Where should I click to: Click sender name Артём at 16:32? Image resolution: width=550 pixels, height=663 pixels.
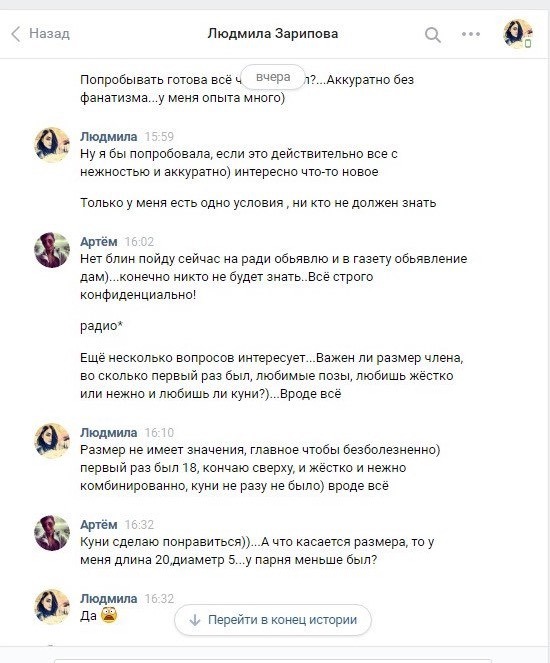(99, 525)
